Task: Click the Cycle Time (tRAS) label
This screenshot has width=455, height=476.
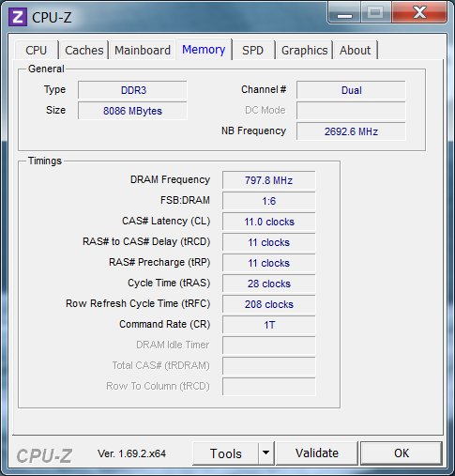Action: 169,283
